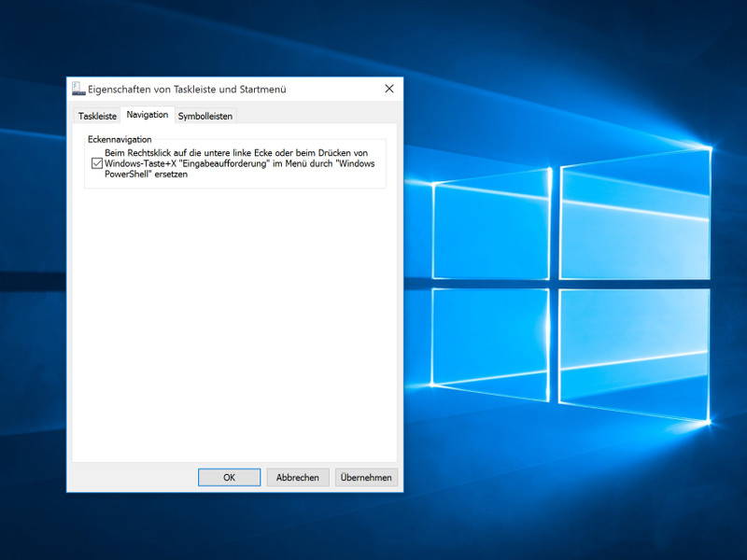
Task: Click the Abbrechen button
Action: [x=298, y=477]
